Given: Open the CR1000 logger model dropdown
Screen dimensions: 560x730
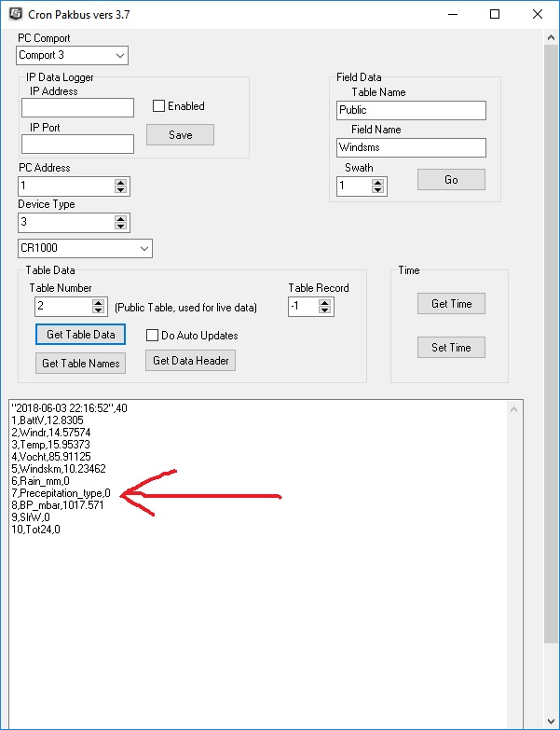Looking at the screenshot, I should [x=85, y=248].
